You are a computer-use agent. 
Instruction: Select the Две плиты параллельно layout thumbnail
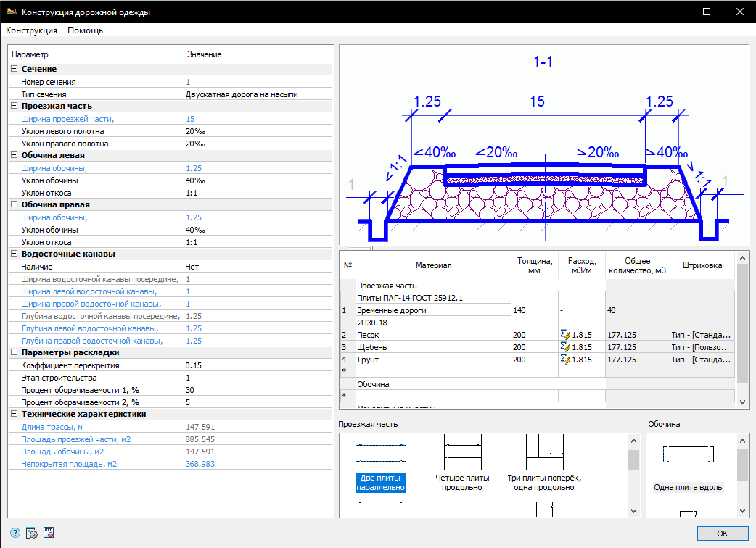point(380,463)
